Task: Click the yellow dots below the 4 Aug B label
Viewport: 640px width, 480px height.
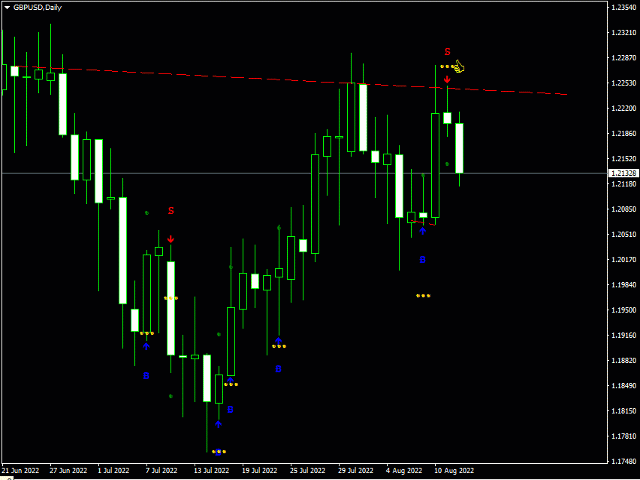Action: 423,296
